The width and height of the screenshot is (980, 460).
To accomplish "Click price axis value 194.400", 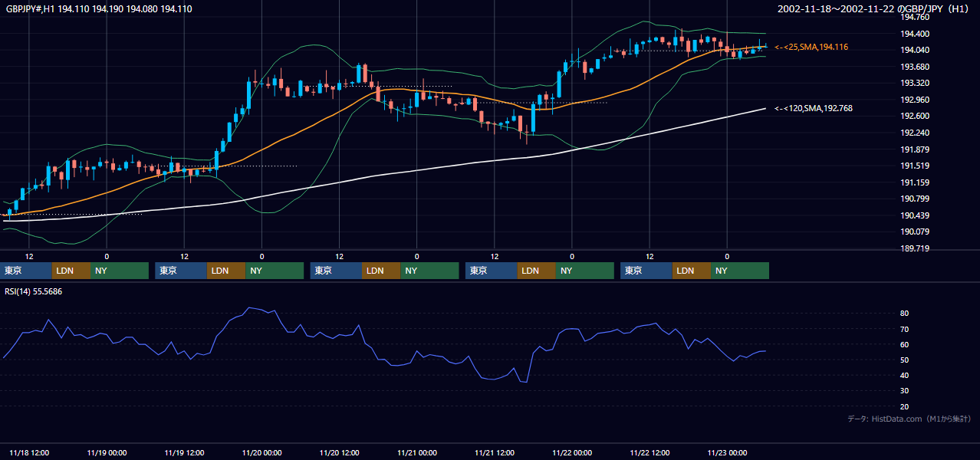I will point(914,34).
